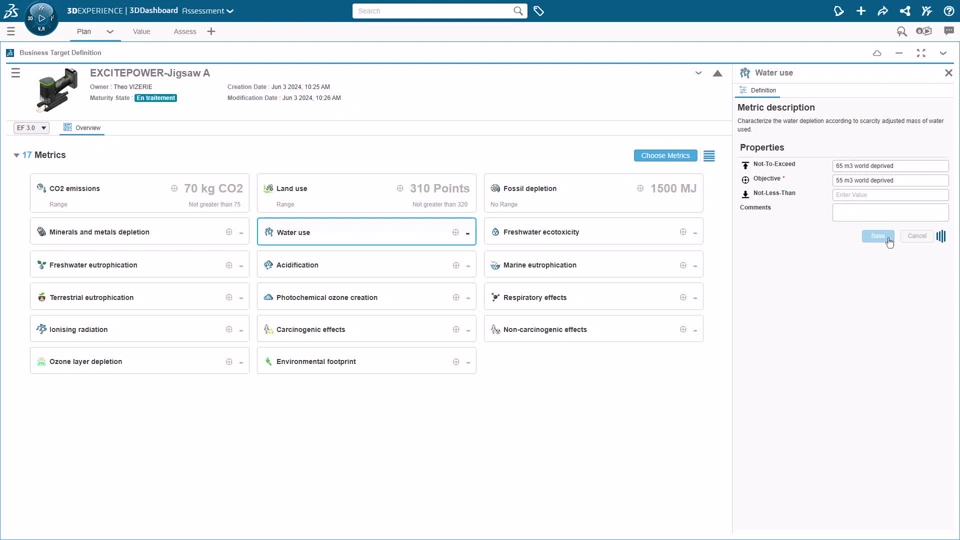Click target icon on Land use card

click(400, 189)
